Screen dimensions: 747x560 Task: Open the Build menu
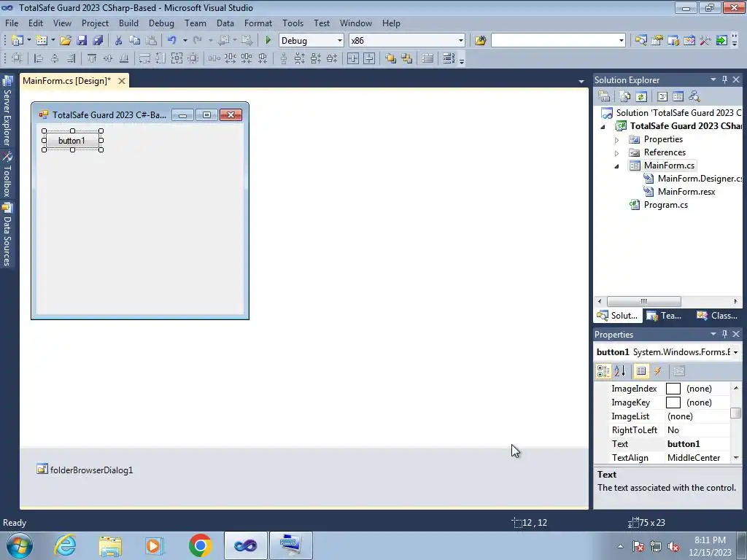click(x=128, y=23)
